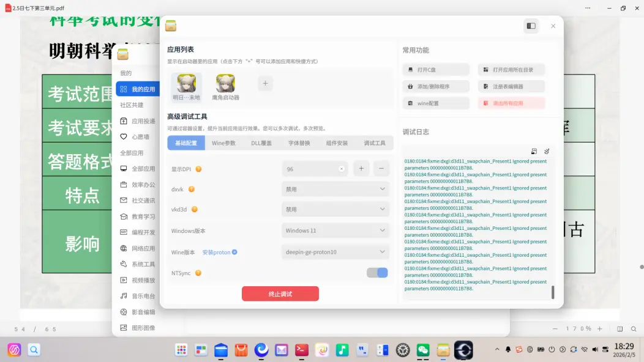Open 音乐电台 category in sidebar
Viewport: 644px width, 362px height.
tap(138, 296)
